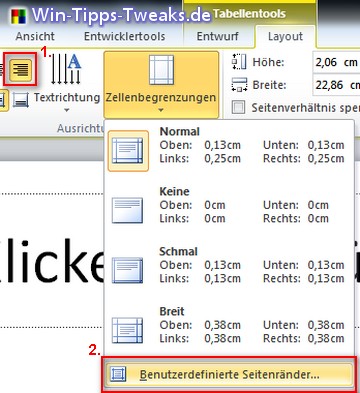The height and width of the screenshot is (393, 360).
Task: Collapse the Zellenbegrenzungen dropdown arrow
Action: [161, 110]
